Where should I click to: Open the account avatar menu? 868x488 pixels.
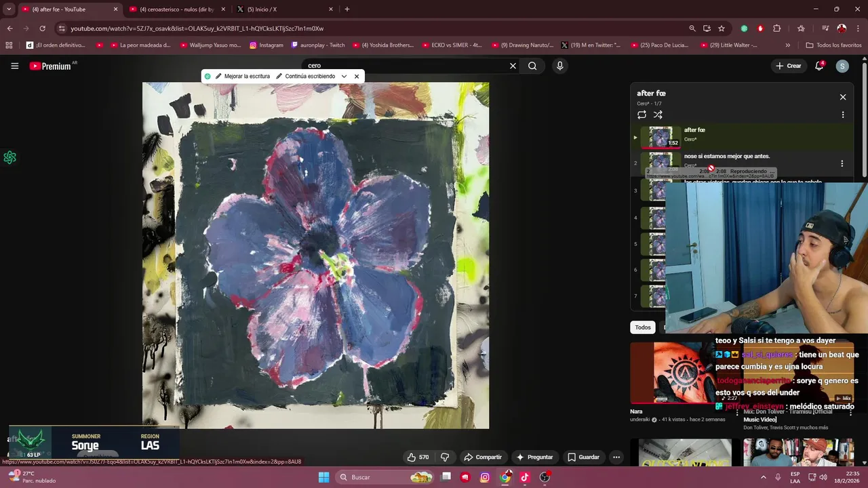(x=842, y=66)
